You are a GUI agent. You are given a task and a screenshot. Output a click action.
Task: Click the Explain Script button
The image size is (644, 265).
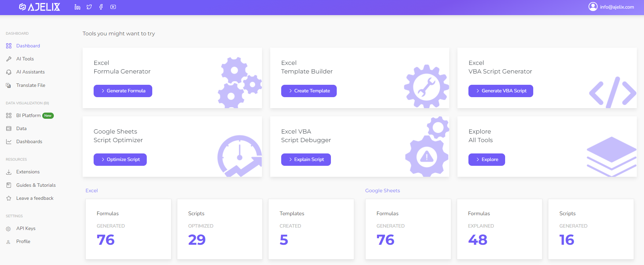click(306, 160)
